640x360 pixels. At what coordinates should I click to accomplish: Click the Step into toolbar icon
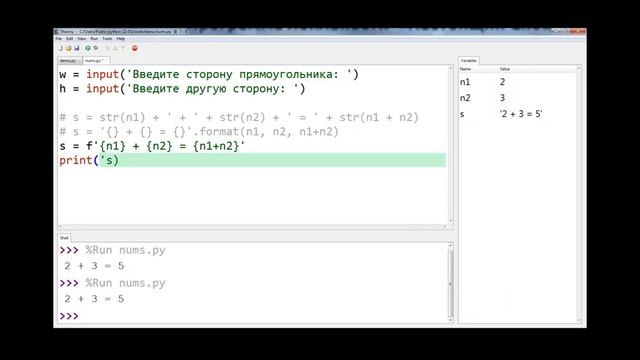click(116, 48)
